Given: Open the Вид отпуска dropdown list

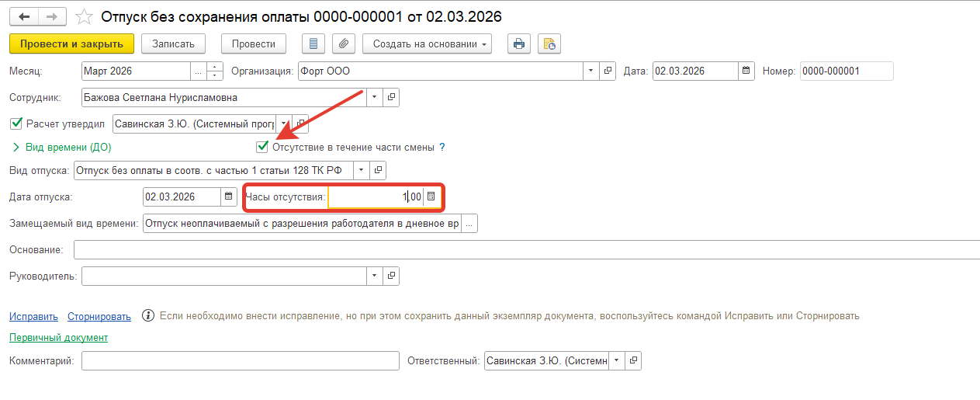Looking at the screenshot, I should click(x=362, y=170).
